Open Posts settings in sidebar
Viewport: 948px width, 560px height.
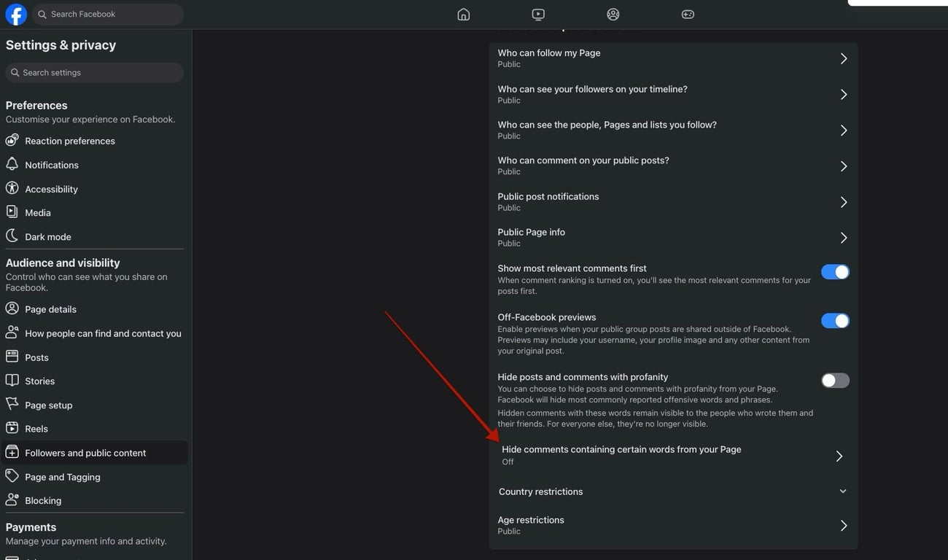click(x=95, y=357)
